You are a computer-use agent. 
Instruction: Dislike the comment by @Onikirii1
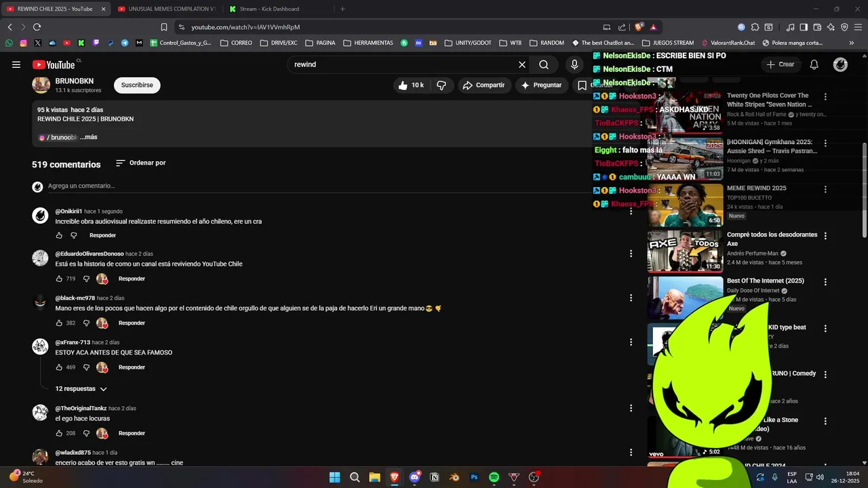(74, 235)
